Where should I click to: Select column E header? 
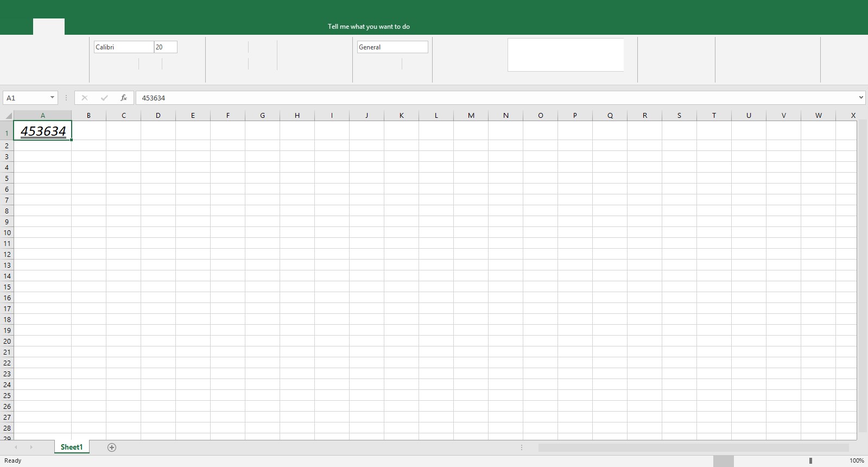pyautogui.click(x=193, y=116)
